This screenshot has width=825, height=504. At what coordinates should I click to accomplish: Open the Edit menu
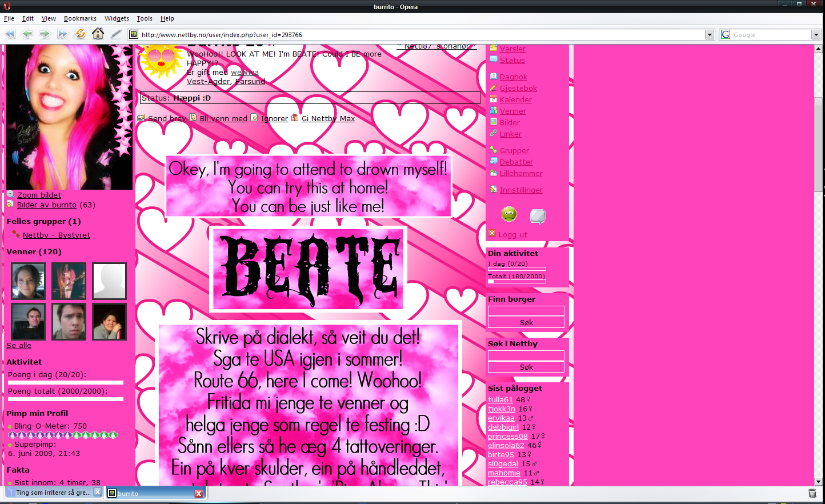pos(28,18)
